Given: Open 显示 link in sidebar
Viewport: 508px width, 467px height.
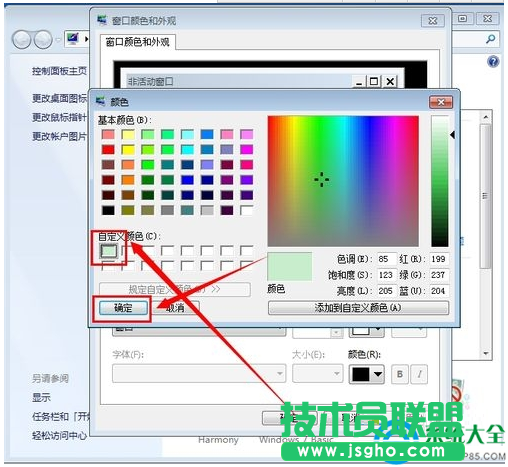Looking at the screenshot, I should tap(41, 397).
